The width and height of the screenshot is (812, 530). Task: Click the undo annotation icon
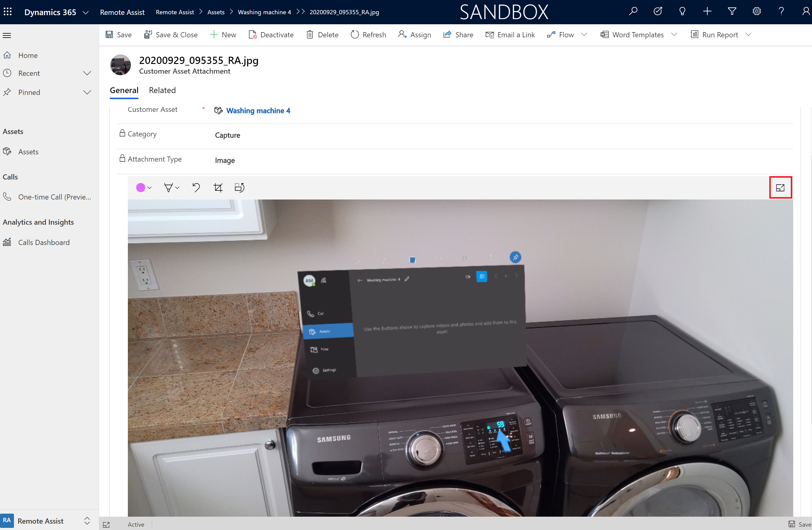196,188
